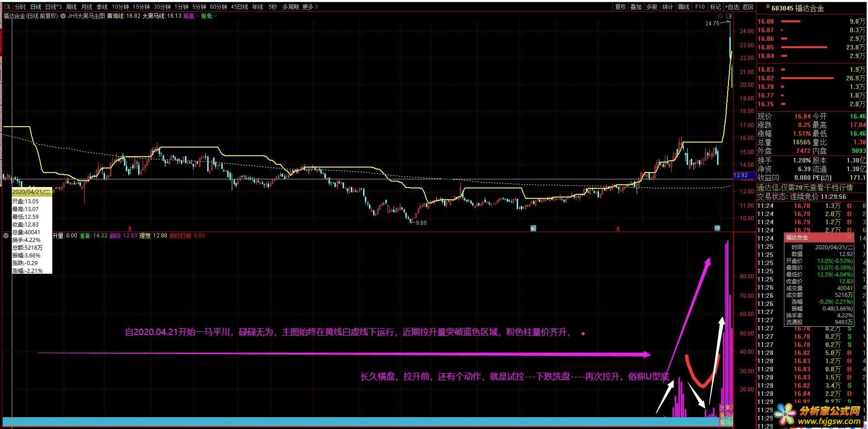This screenshot has height=429, width=868.
Task: Select the 30分钟 period
Action: pyautogui.click(x=162, y=7)
